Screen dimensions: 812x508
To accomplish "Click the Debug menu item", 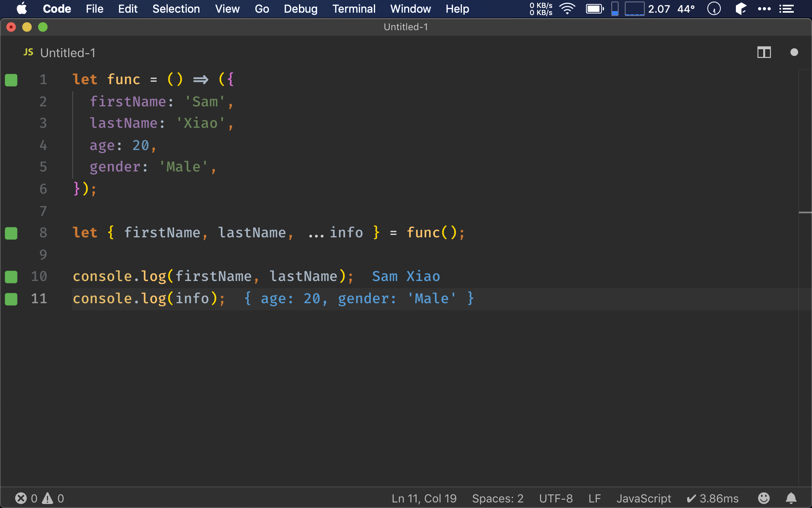I will pos(301,9).
